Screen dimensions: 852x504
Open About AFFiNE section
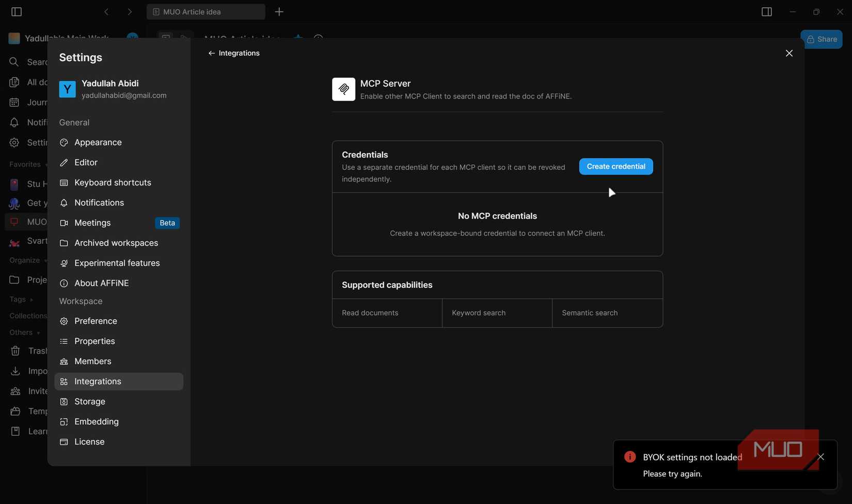pyautogui.click(x=119, y=283)
